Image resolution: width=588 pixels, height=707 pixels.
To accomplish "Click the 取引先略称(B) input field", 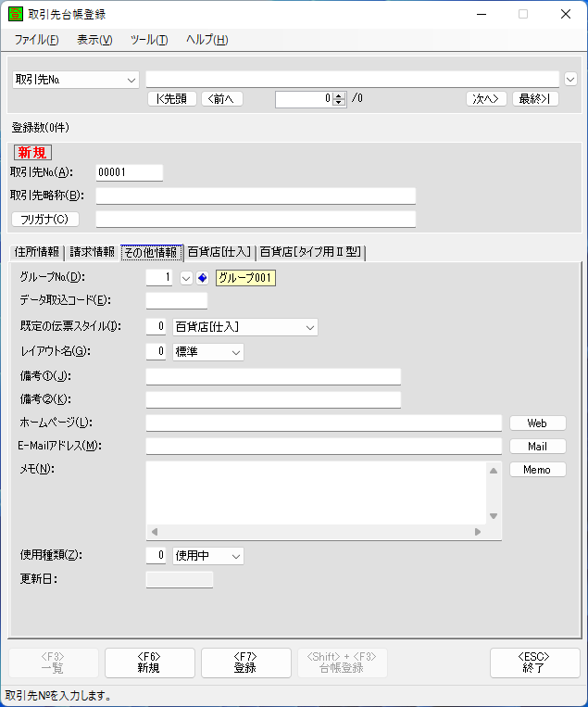I will click(256, 196).
